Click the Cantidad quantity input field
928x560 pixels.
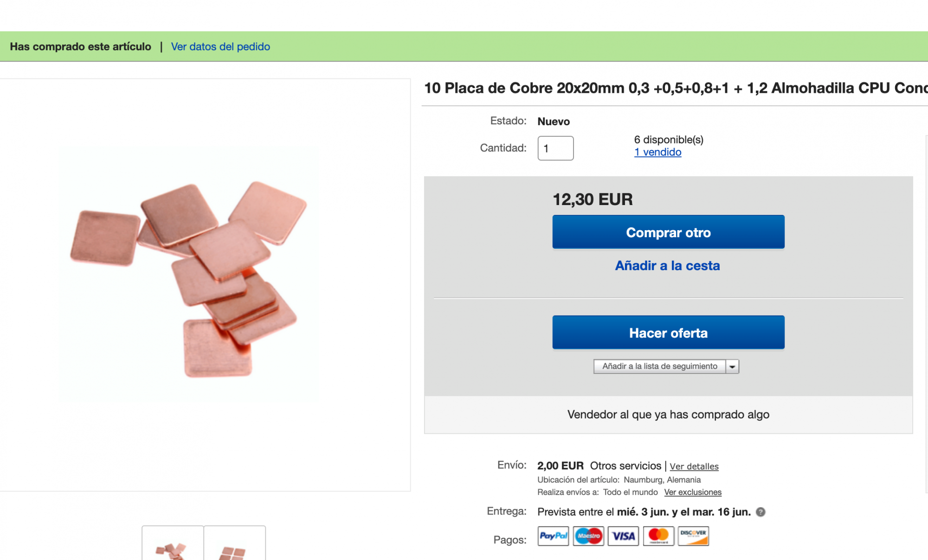[555, 148]
